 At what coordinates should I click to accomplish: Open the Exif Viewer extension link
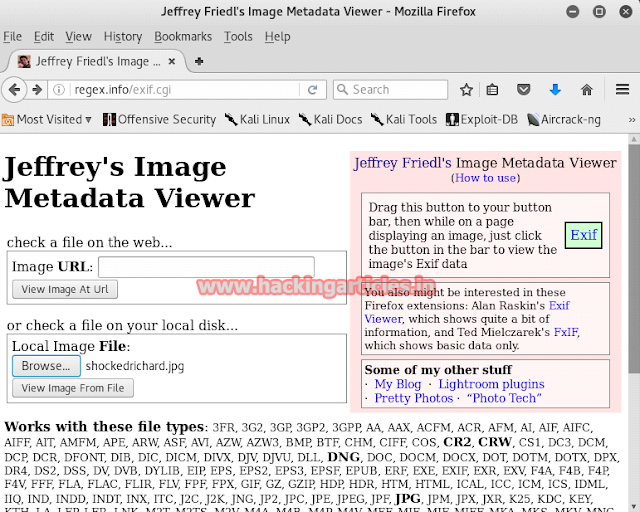(559, 305)
